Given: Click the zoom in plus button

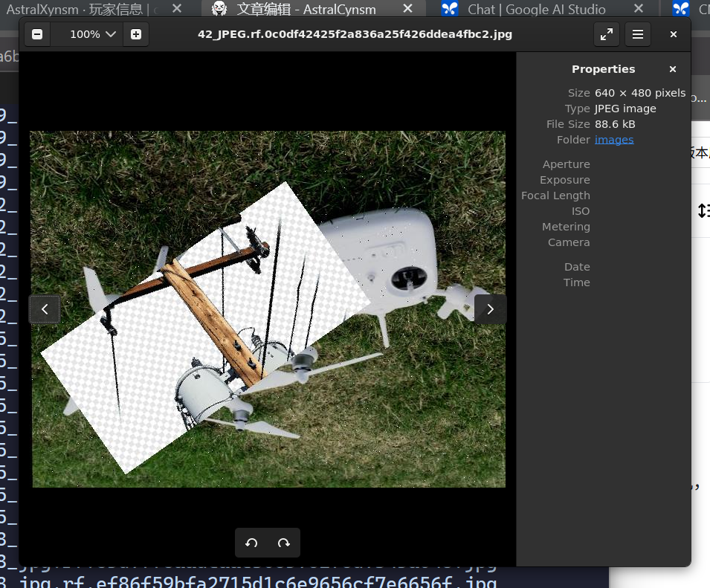Looking at the screenshot, I should click(x=135, y=35).
